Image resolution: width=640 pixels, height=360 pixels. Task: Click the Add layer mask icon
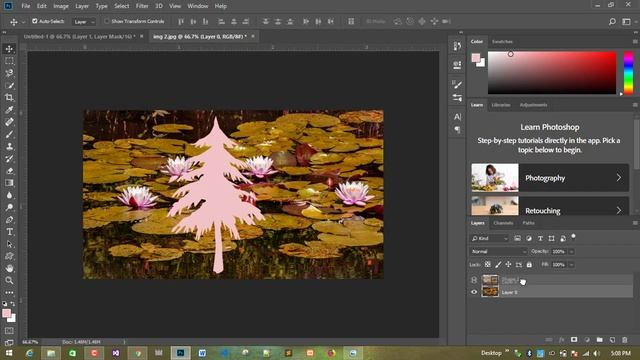coord(574,340)
